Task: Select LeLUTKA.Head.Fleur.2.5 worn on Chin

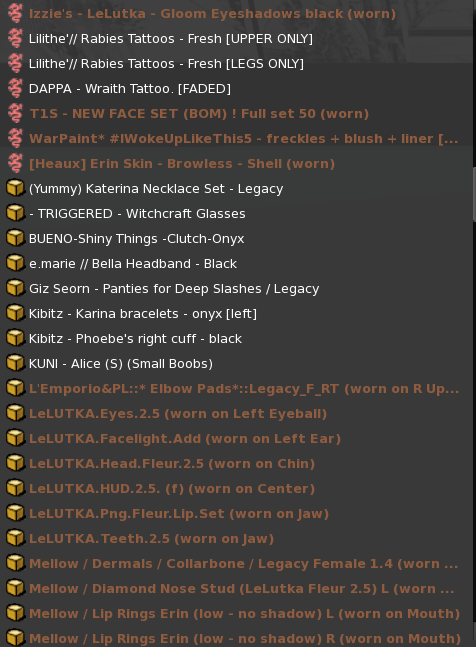Action: pyautogui.click(x=236, y=463)
